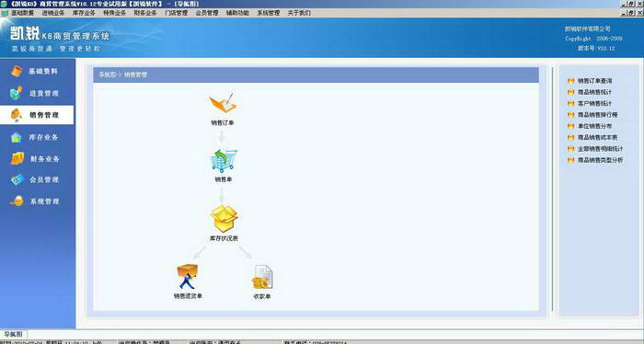Click the 进货管理 sidebar icon
Screen dimensions: 644x344
(x=16, y=93)
